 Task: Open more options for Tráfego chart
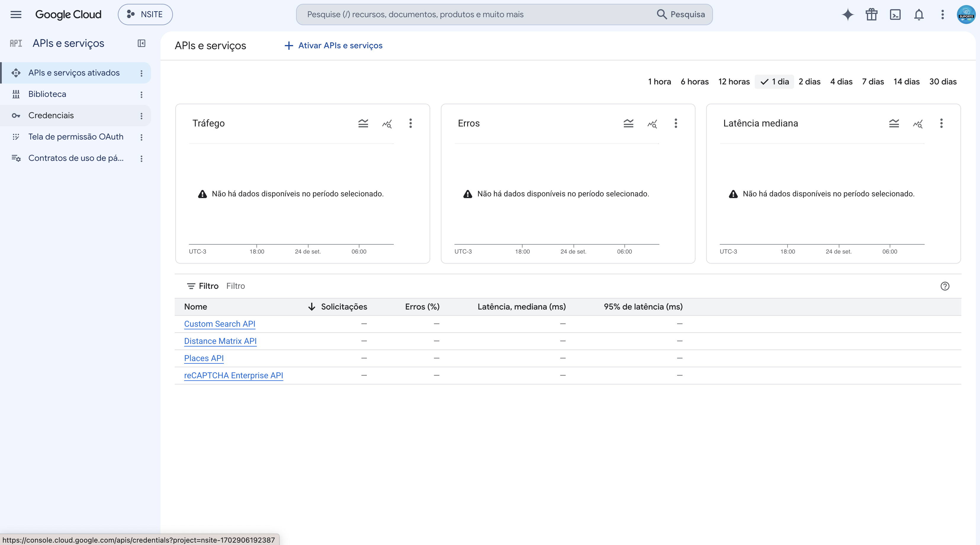pyautogui.click(x=410, y=123)
